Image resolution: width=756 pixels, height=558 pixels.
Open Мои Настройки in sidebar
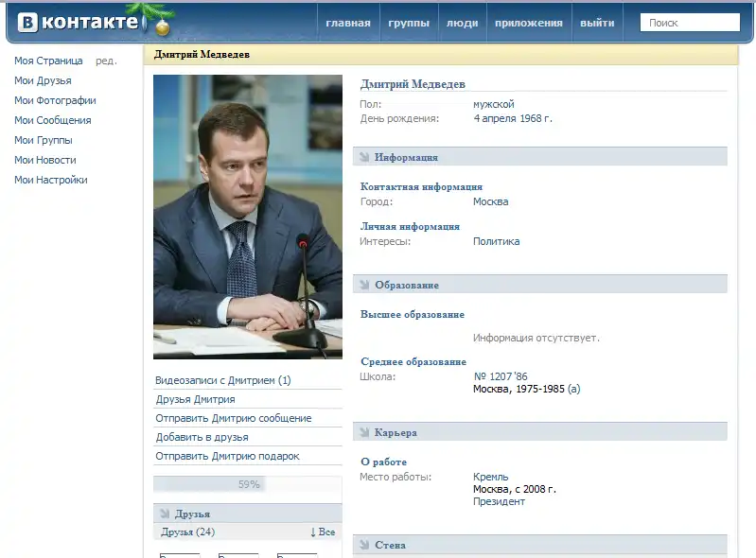[x=51, y=180]
